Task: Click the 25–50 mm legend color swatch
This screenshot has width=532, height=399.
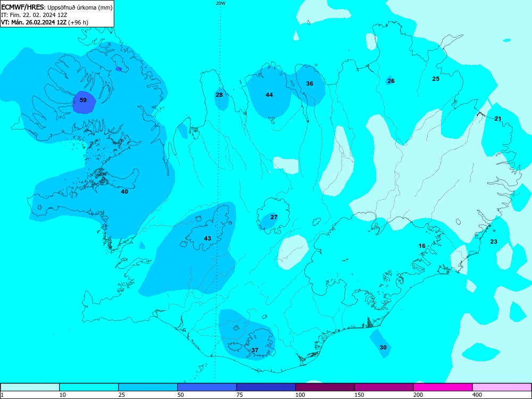Action: (x=148, y=387)
